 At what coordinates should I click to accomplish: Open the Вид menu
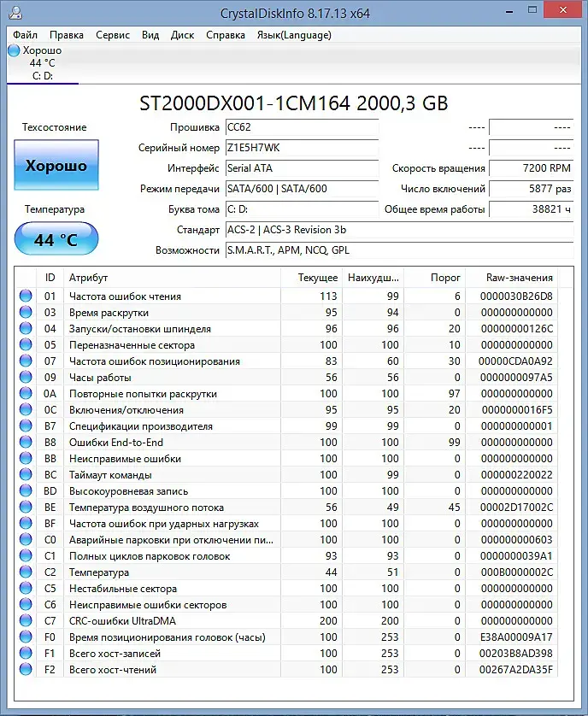(150, 35)
